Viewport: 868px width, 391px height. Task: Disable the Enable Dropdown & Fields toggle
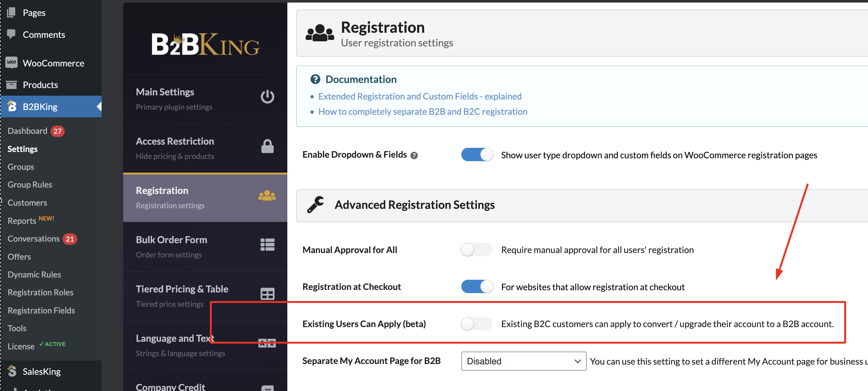(477, 154)
